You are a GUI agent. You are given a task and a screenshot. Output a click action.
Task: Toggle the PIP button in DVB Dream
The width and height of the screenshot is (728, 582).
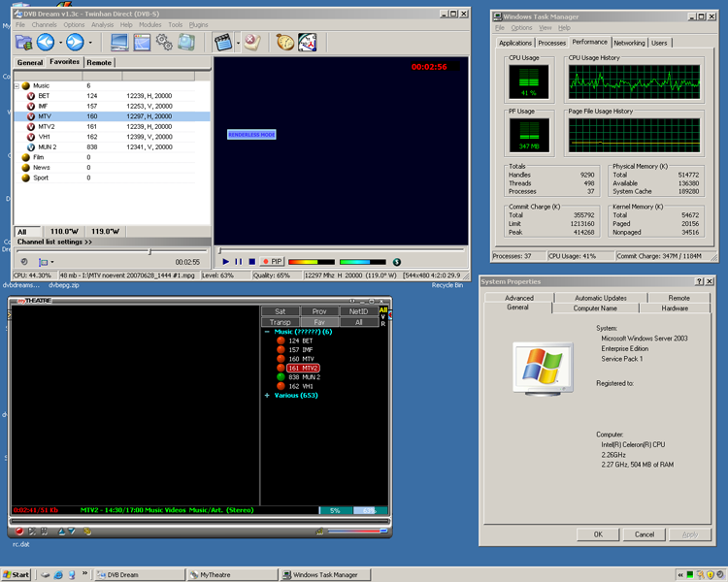click(x=272, y=262)
